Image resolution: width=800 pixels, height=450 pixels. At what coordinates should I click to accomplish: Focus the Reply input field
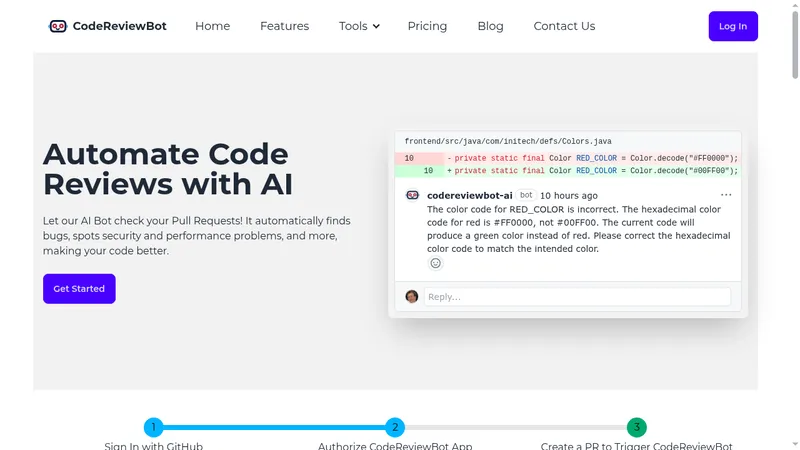point(577,297)
